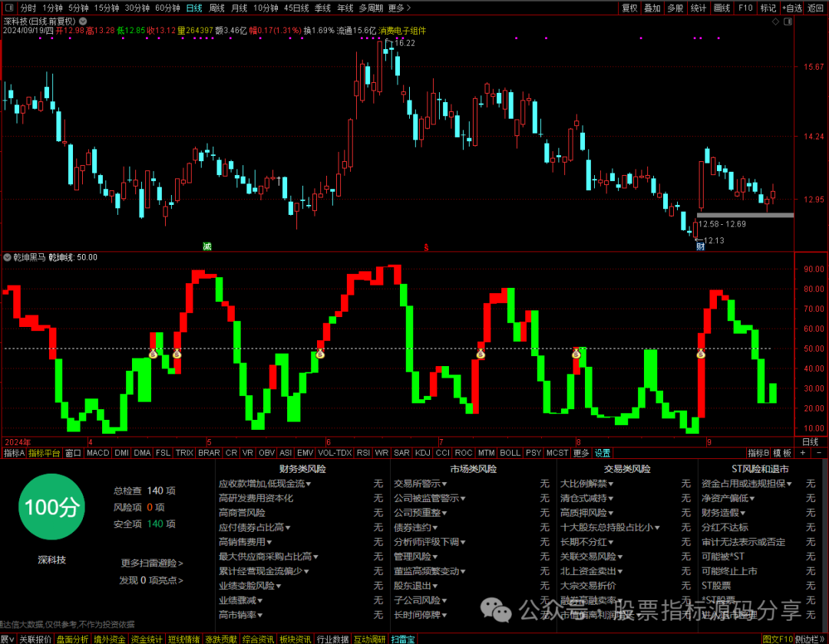Add stock with +自选 button
Image resolution: width=829 pixels, height=644 pixels.
791,8
